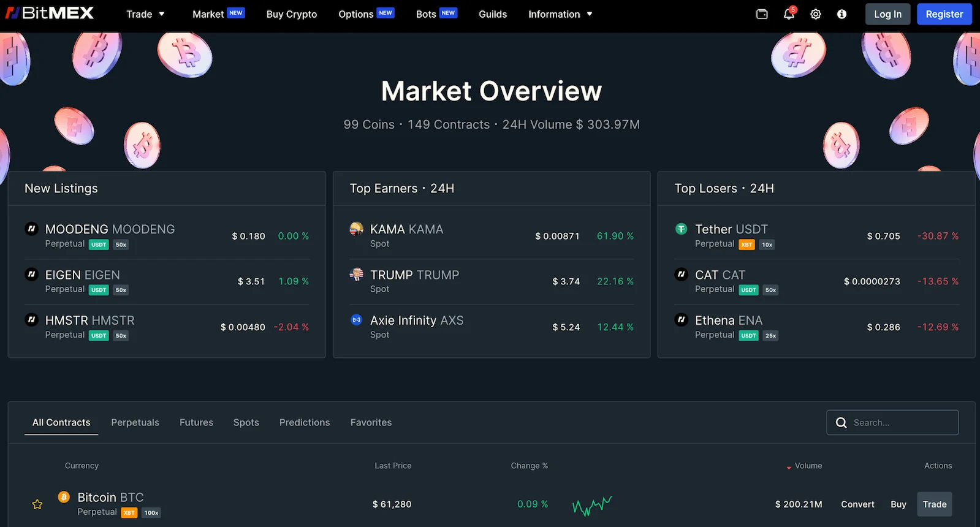Sort by the Volume column header
Viewport: 980px width, 527px height.
tap(807, 466)
